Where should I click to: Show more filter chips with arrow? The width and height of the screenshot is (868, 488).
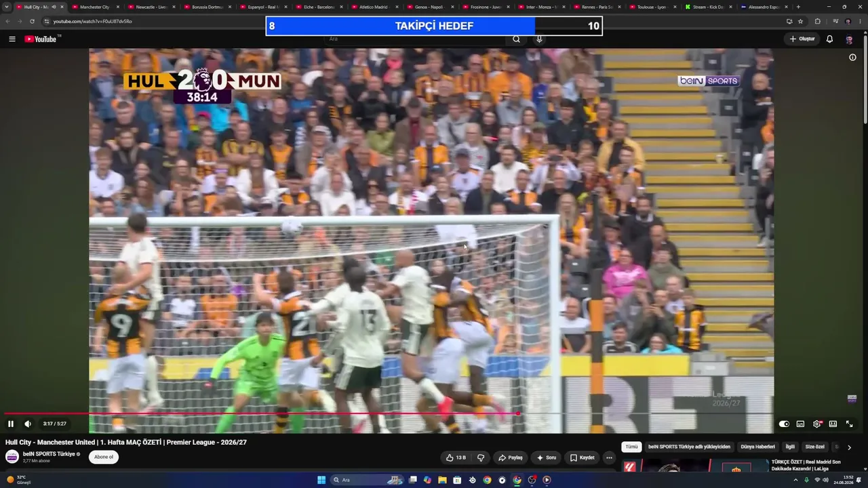pos(849,447)
